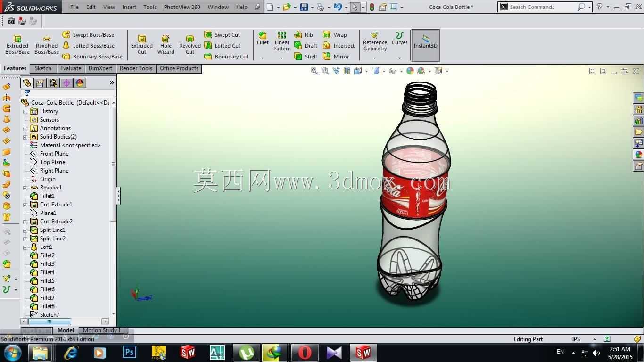Screen dimensions: 644x362
Task: Choose Swept Boss/Base feature
Action: tap(89, 35)
